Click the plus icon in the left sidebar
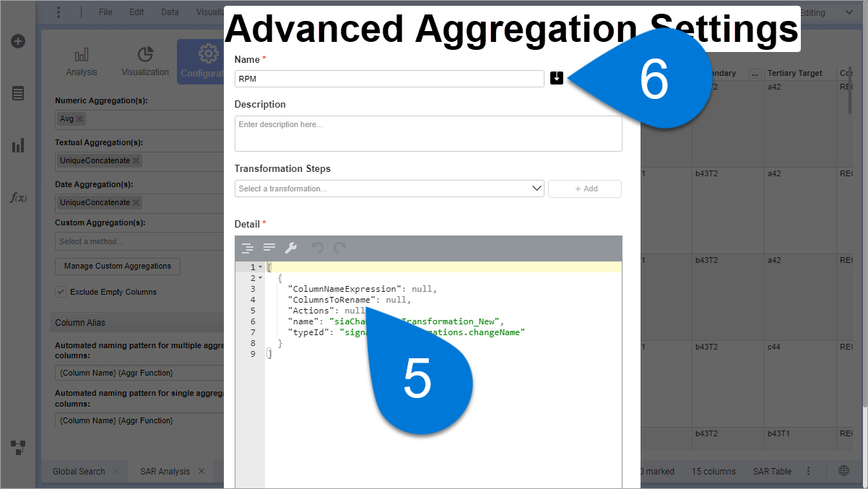The image size is (868, 489). 18,41
